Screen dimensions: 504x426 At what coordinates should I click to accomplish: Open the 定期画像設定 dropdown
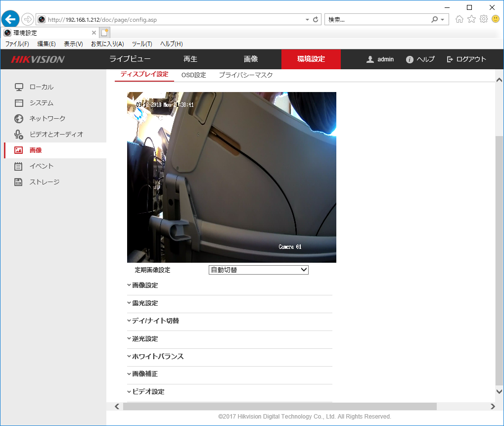click(258, 270)
